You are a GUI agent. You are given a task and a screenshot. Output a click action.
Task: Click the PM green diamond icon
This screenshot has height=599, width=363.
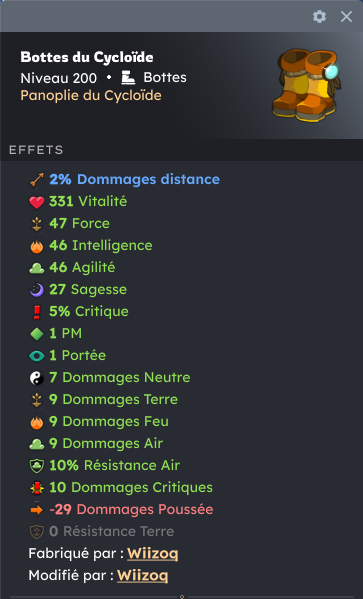point(37,334)
